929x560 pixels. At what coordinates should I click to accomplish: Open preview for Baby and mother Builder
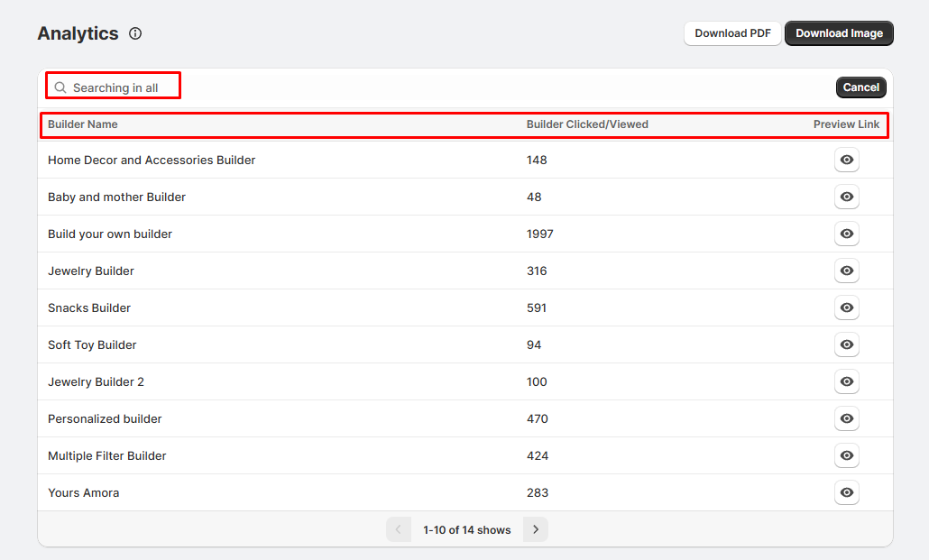click(x=846, y=197)
